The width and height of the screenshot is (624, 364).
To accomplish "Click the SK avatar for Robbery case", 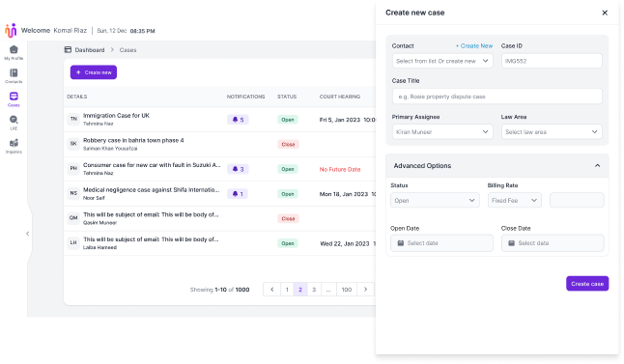I will click(x=73, y=144).
